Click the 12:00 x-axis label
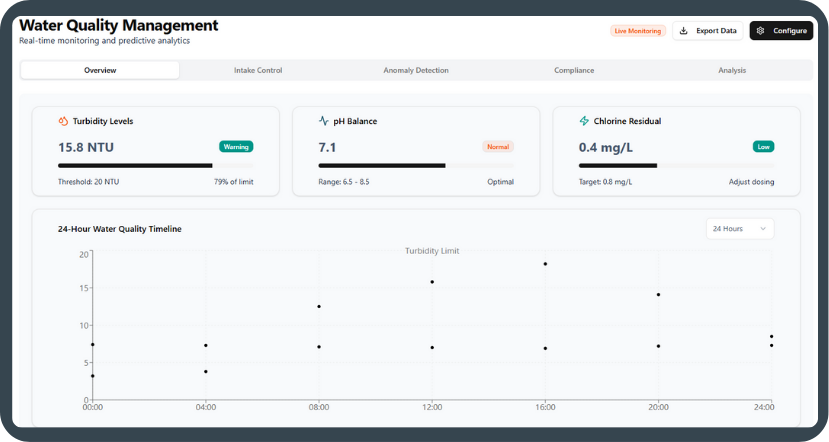This screenshot has width=829, height=442. pyautogui.click(x=432, y=407)
